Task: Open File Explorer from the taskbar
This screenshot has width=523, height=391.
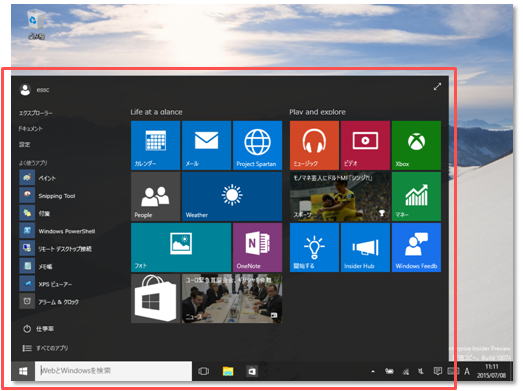Action: tap(228, 371)
